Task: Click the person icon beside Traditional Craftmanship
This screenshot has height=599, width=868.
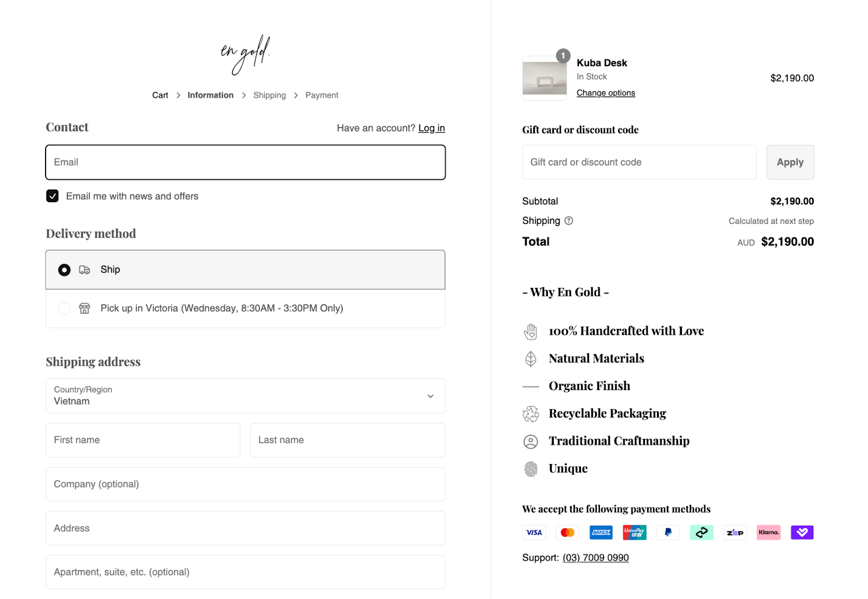Action: [531, 442]
